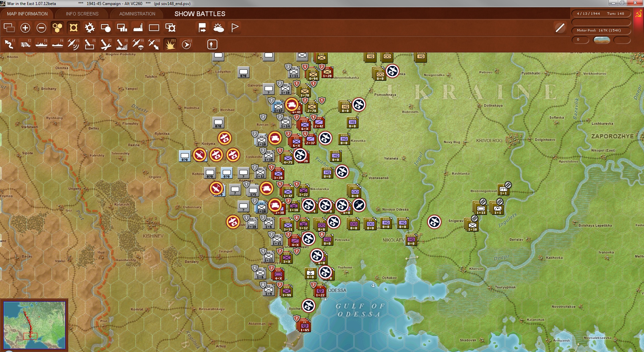Open the INFO SCREENS tab

pos(82,14)
